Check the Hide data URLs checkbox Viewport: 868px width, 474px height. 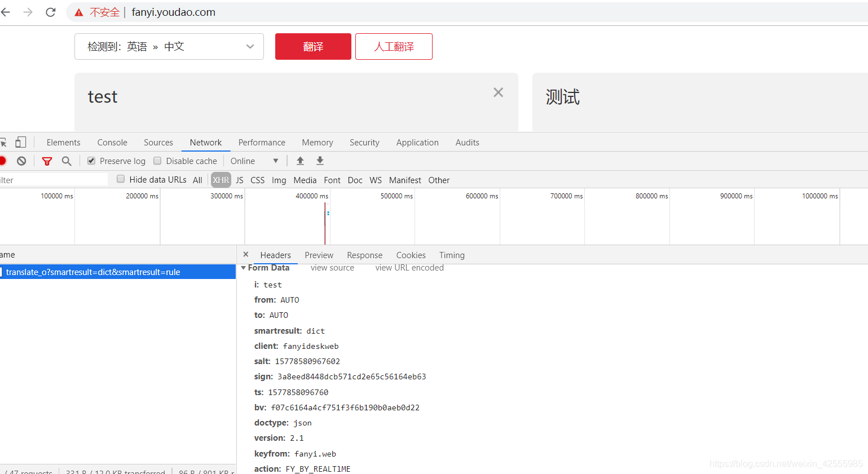tap(121, 179)
